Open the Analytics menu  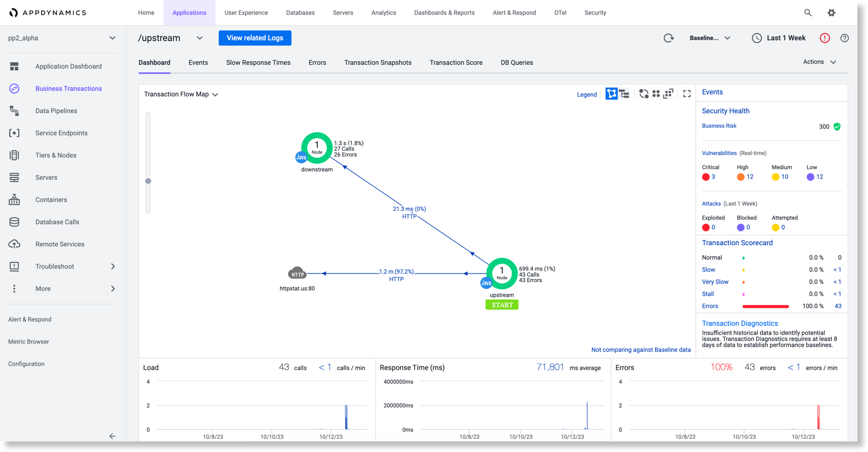384,13
